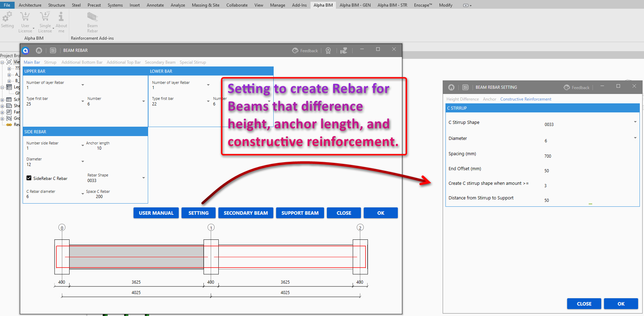Click the layout panel icon in Beam Rebar Setting window
Viewport: 644px width, 316px height.
(x=466, y=87)
